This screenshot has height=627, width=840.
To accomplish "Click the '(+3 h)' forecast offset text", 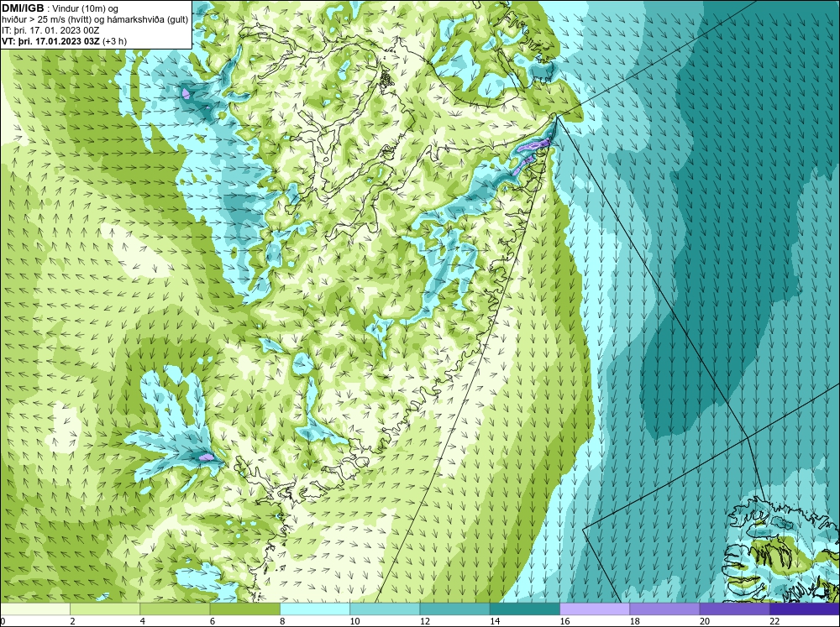I will (x=114, y=41).
